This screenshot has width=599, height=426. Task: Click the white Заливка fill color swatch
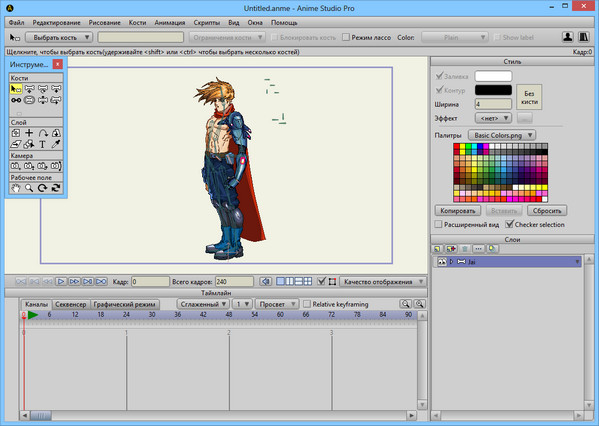tap(493, 76)
